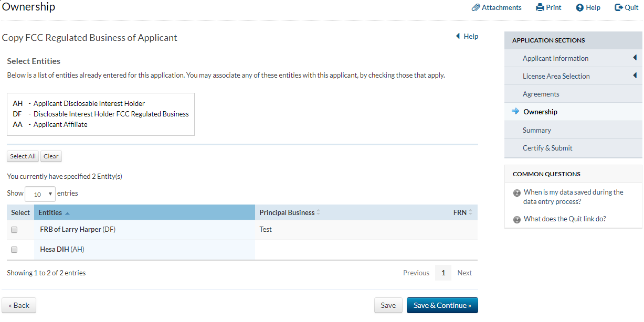Screen dimensions: 644x322
Task: Check the Hesa DIH entity checkbox
Action: tap(14, 250)
